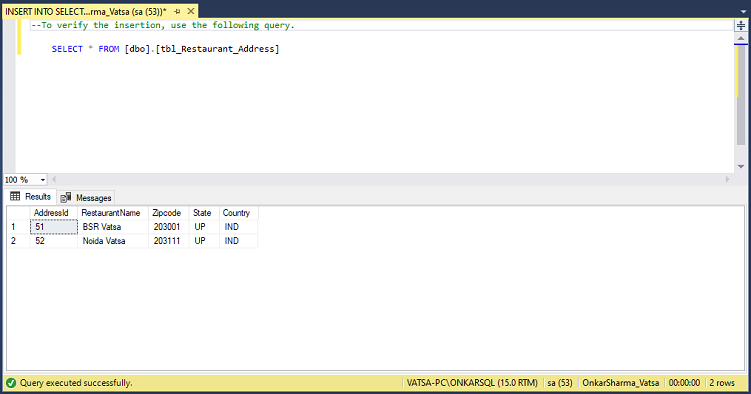The width and height of the screenshot is (751, 394).
Task: Click the State cell UP for Noida Vatsa
Action: point(204,241)
